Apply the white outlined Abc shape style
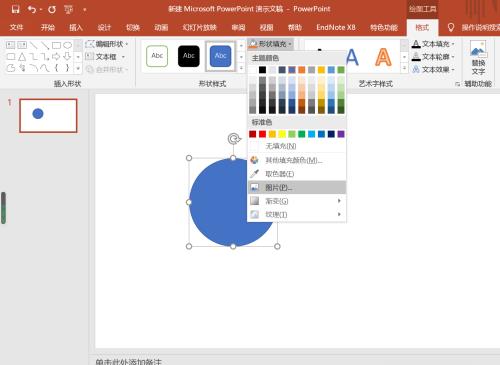 click(x=157, y=56)
